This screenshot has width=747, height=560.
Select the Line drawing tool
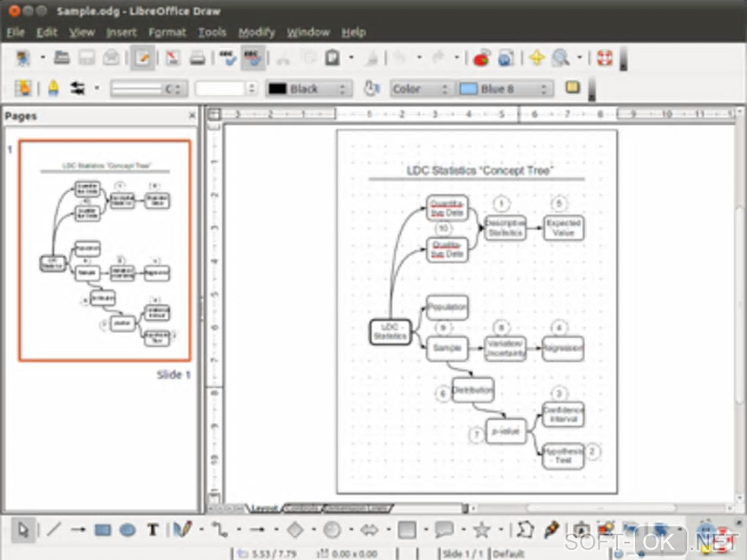pyautogui.click(x=54, y=529)
